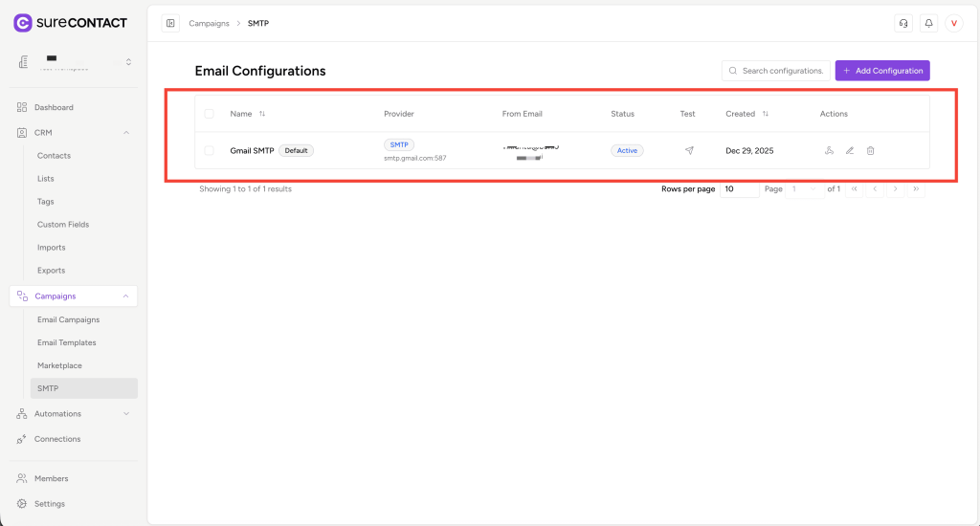Image resolution: width=980 pixels, height=526 pixels.
Task: Click the first action icon in Gmail SMTP row
Action: [829, 151]
